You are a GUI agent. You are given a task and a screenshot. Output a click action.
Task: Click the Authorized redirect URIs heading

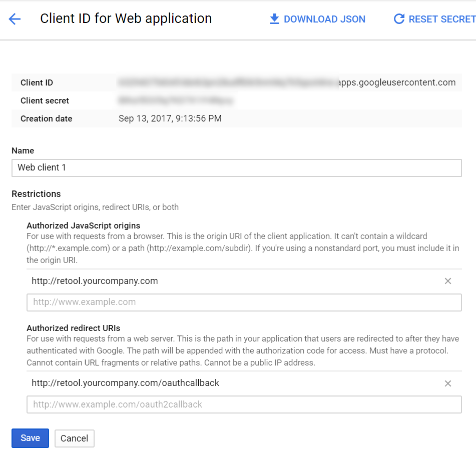coord(73,328)
